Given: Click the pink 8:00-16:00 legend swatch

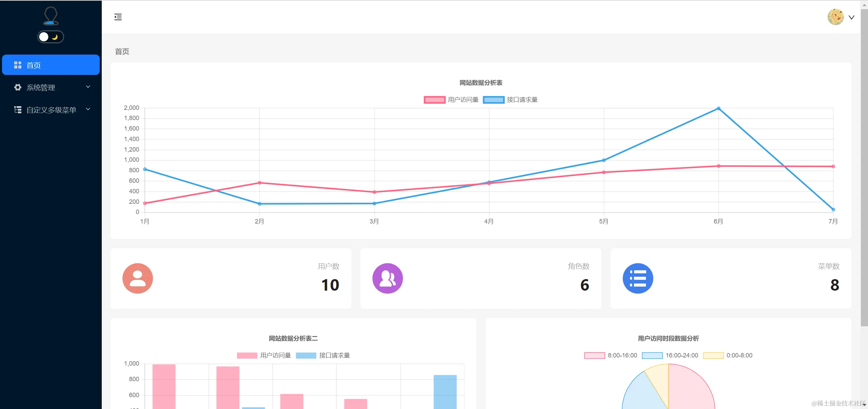Looking at the screenshot, I should (x=594, y=355).
